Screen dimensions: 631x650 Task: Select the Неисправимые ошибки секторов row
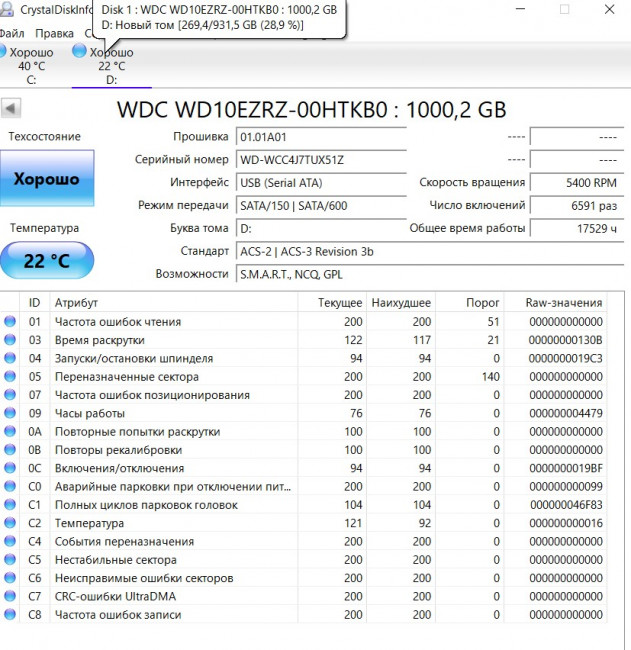[303, 577]
